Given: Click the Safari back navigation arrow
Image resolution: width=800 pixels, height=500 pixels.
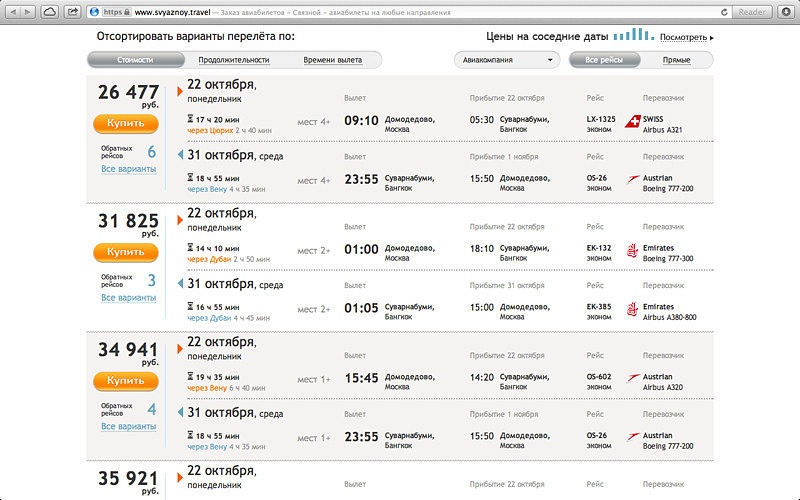Looking at the screenshot, I should 11,12.
